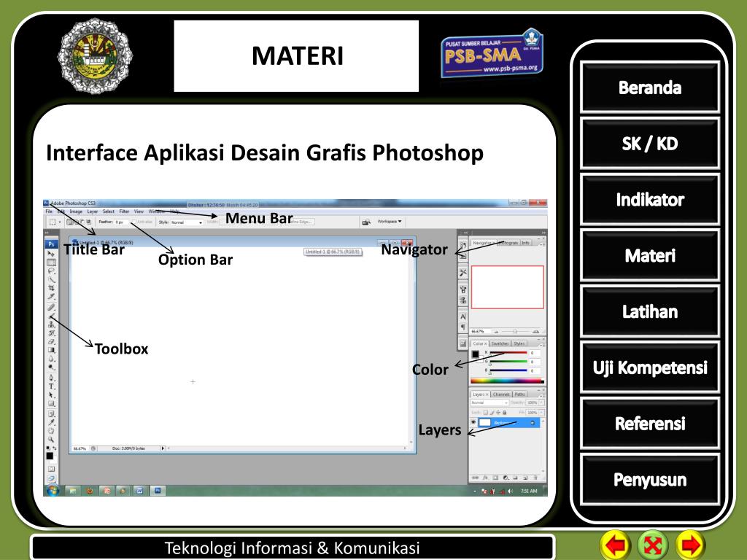Select the Rectangular Marquee tool
The width and height of the screenshot is (747, 560).
51,262
